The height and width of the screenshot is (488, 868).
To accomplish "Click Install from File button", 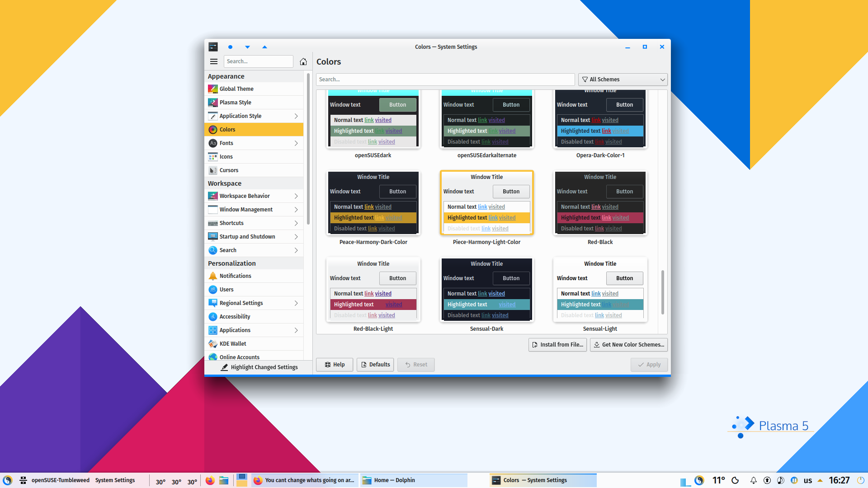I will click(557, 345).
